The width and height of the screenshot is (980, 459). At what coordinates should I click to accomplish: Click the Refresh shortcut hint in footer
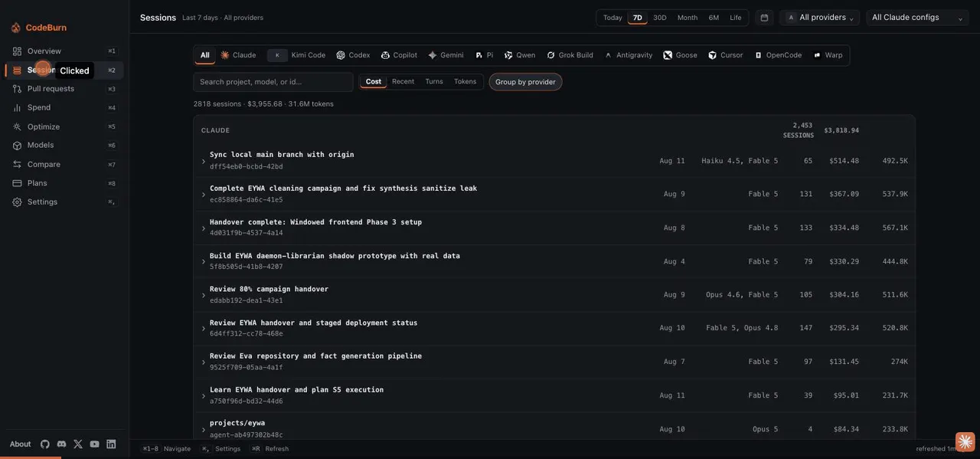pos(270,449)
